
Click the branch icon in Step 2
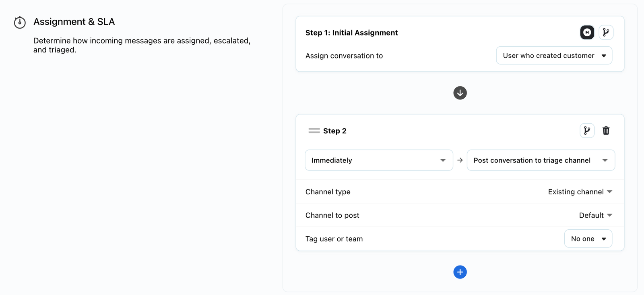point(587,131)
